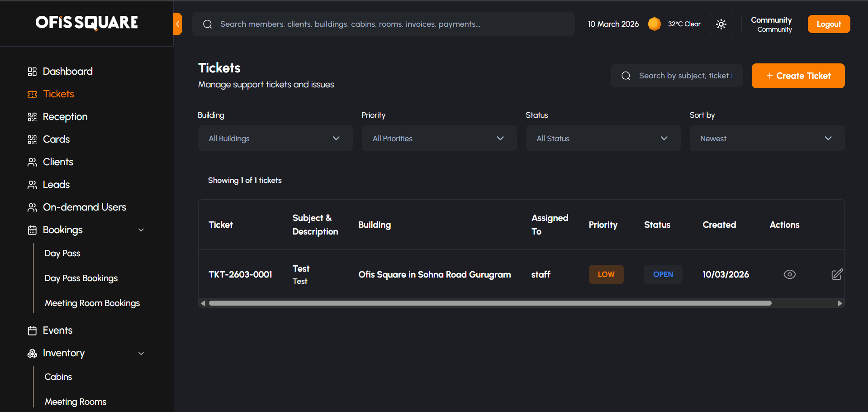Screen dimensions: 868x412
Task: Toggle the light/dark theme sun icon
Action: click(721, 24)
